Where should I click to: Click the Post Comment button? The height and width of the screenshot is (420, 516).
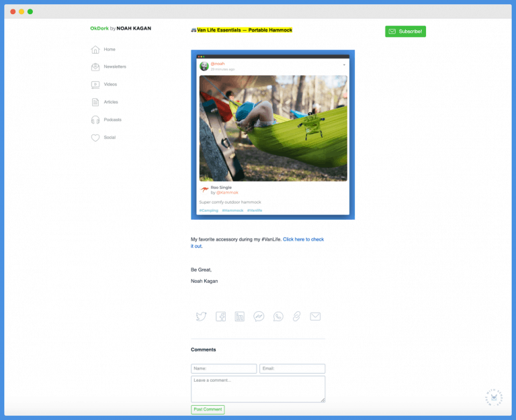click(x=208, y=409)
